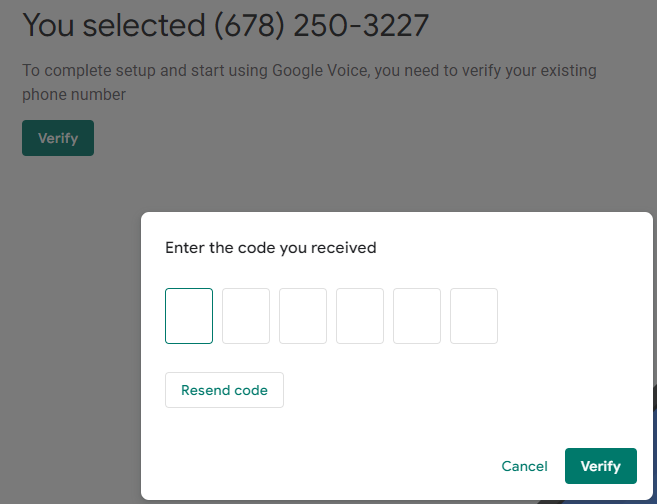
Task: Click the word "received" in the dialog title
Action: (343, 247)
